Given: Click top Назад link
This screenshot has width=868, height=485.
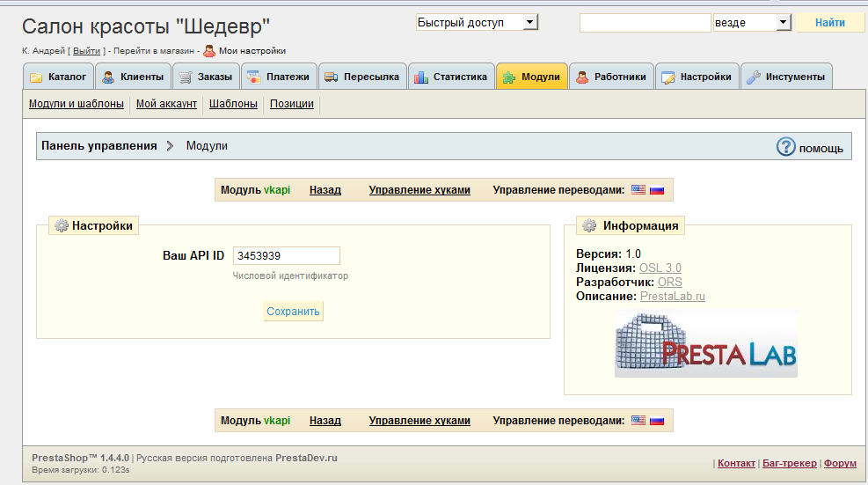Looking at the screenshot, I should click(325, 190).
